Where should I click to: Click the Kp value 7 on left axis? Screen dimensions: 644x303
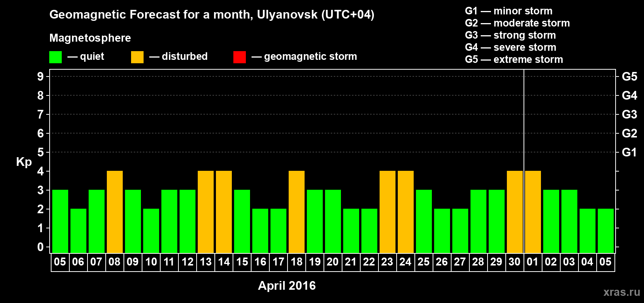[41, 114]
